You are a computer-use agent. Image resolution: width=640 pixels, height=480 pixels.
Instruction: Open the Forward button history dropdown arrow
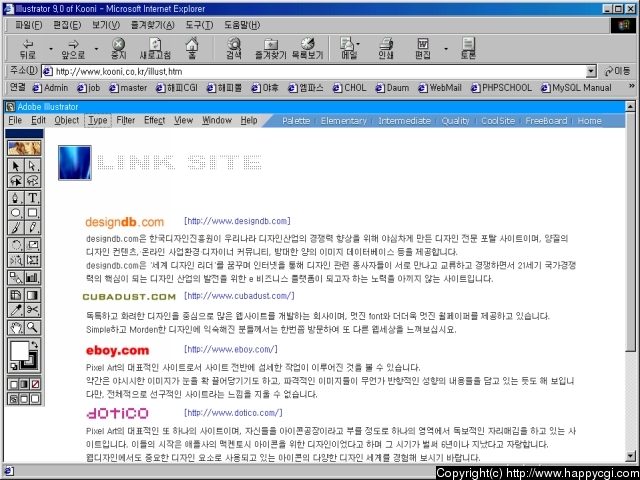(x=96, y=49)
